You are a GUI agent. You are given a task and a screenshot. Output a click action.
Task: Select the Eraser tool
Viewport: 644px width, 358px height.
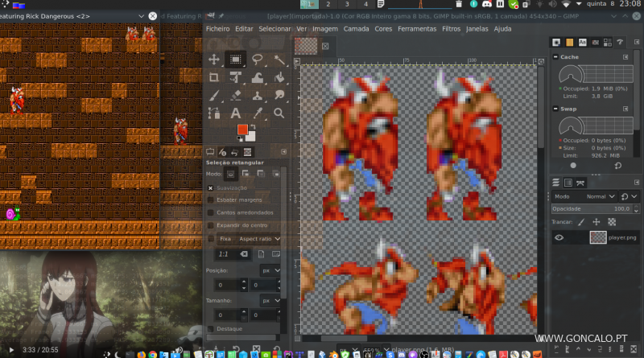[236, 95]
